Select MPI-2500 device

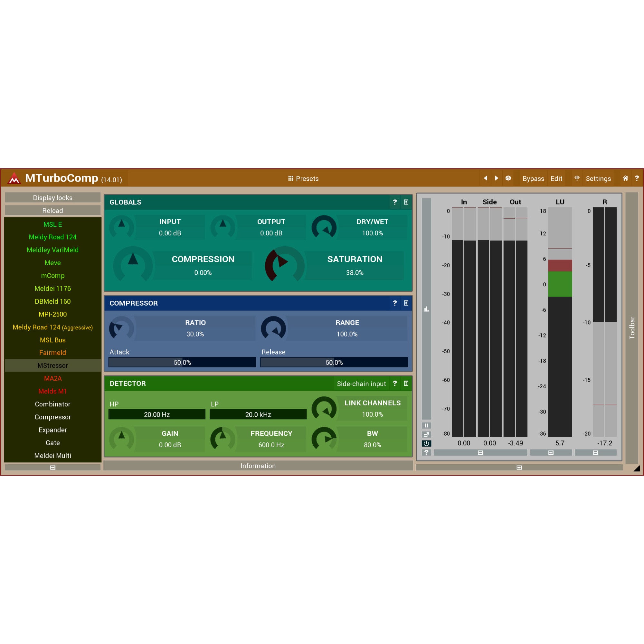53,314
